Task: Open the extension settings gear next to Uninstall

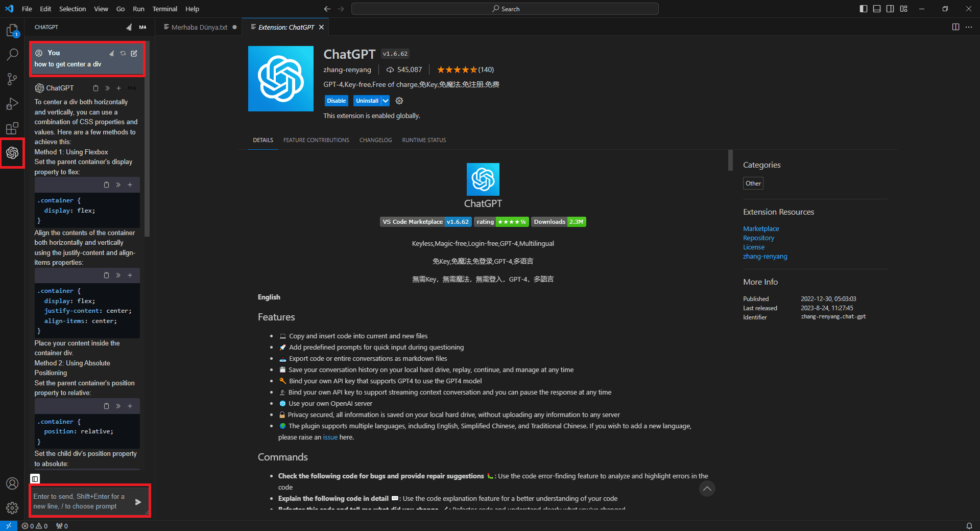Action: (x=399, y=101)
